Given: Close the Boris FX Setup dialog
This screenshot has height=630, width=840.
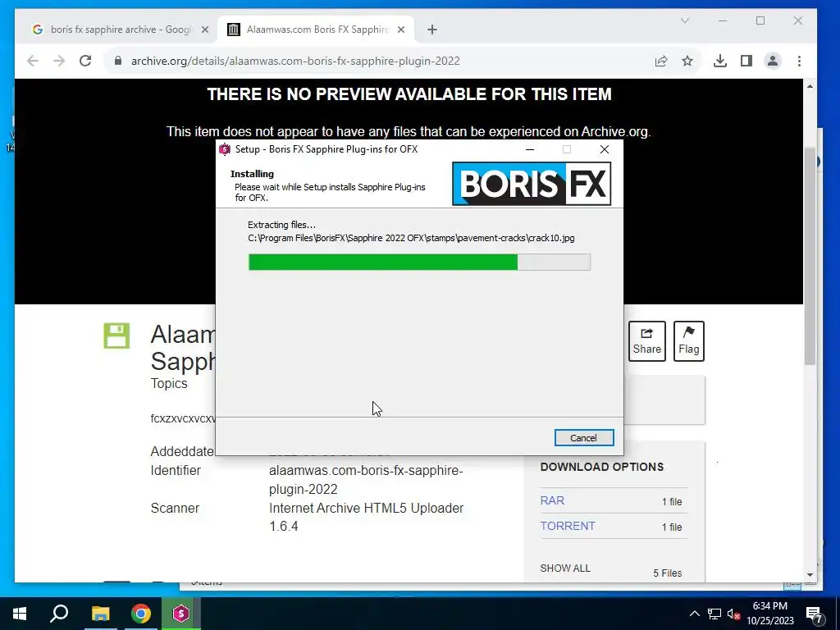Looking at the screenshot, I should pos(605,149).
